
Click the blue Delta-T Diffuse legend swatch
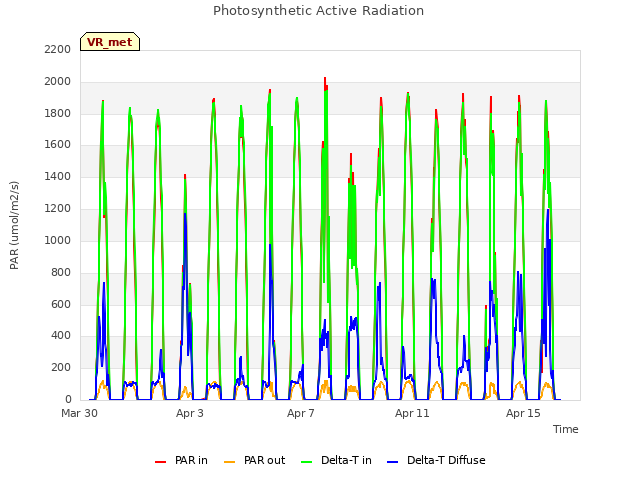point(392,462)
